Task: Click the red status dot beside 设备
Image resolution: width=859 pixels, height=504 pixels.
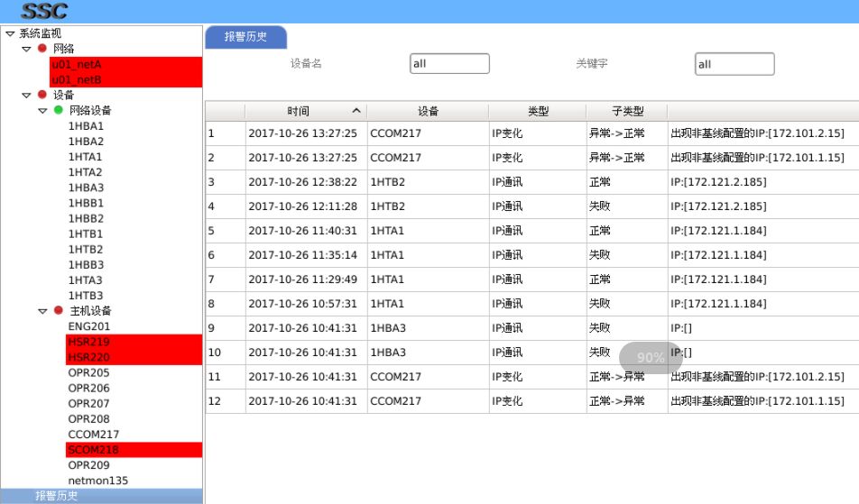Action: 42,95
